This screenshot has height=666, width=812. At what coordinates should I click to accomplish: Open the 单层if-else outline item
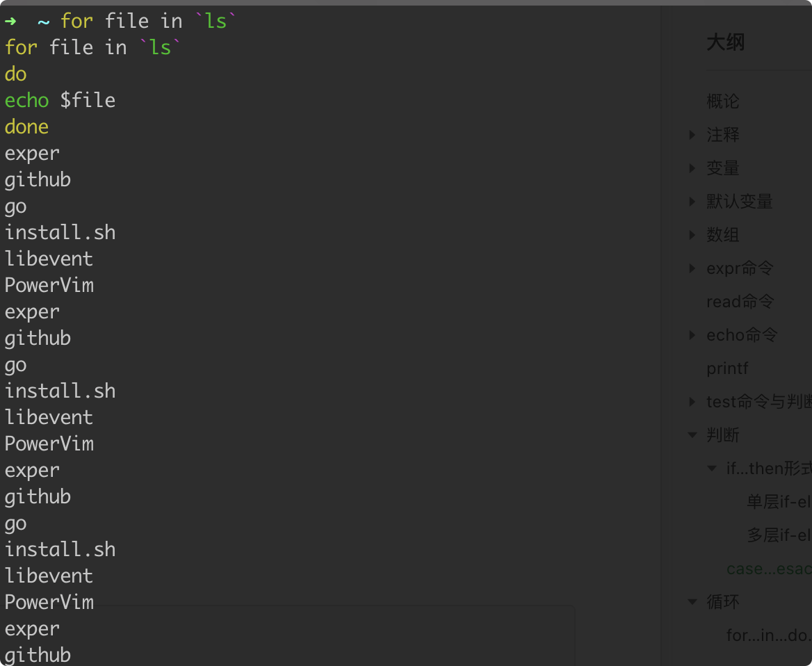click(779, 502)
